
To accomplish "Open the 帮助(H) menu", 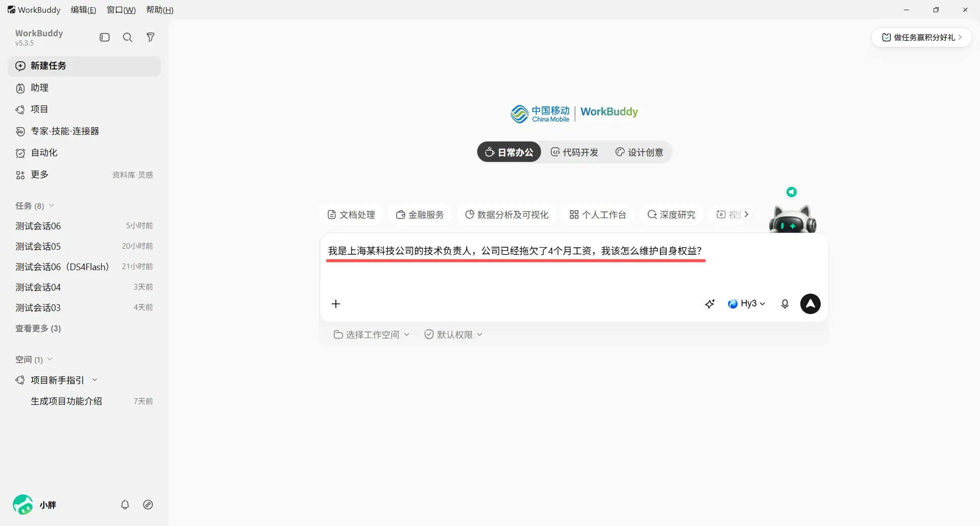I will pos(160,10).
